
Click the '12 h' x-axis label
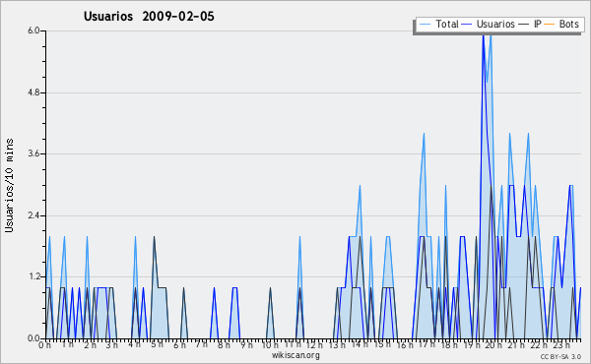coord(315,345)
